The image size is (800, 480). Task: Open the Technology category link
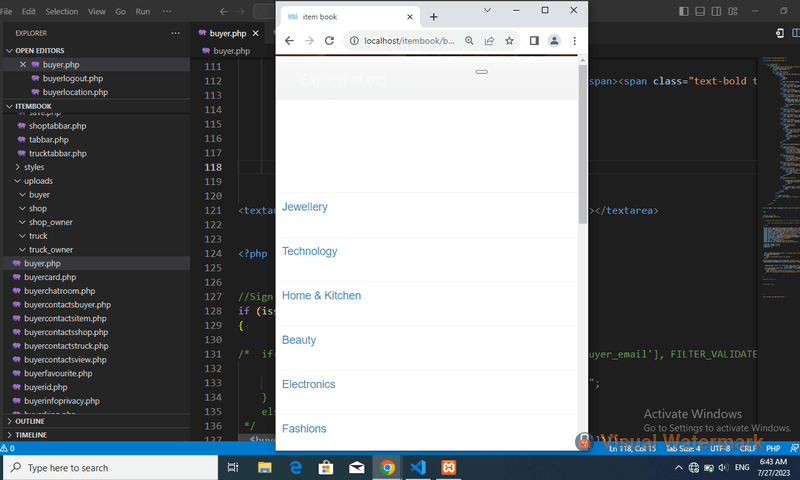click(310, 251)
